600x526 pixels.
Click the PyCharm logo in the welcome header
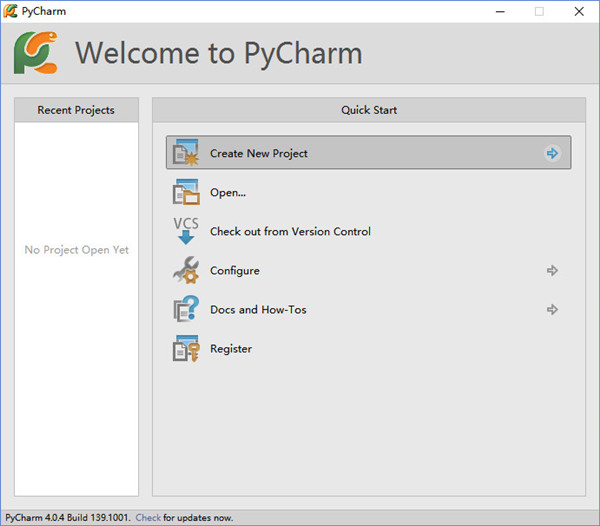[x=36, y=53]
